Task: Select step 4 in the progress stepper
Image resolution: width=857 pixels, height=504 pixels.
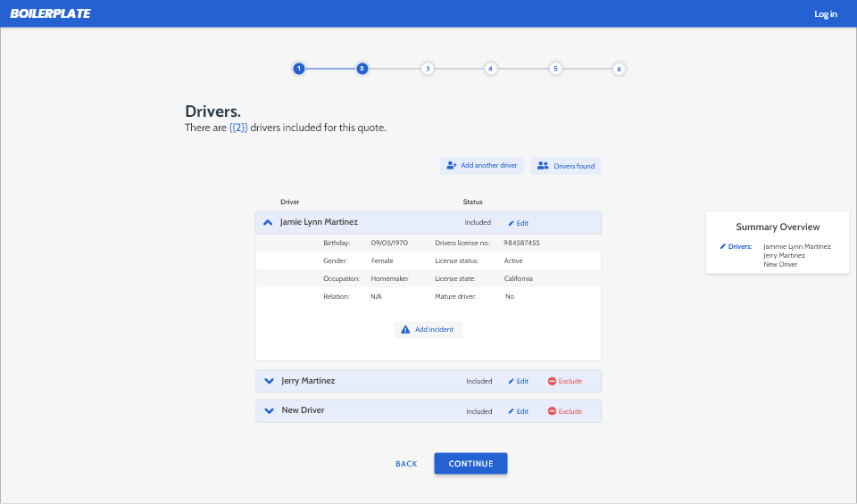Action: coord(490,69)
